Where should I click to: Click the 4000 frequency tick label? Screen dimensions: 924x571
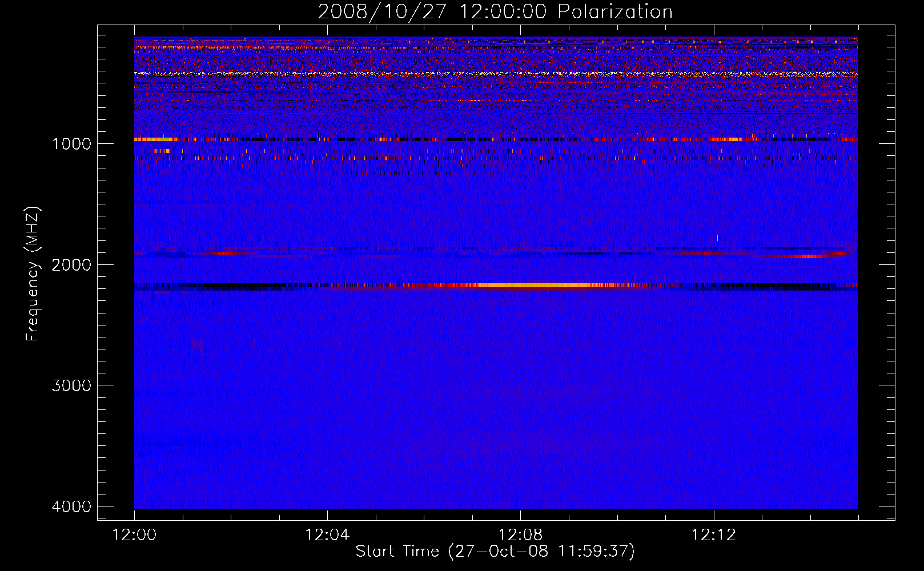coord(72,506)
